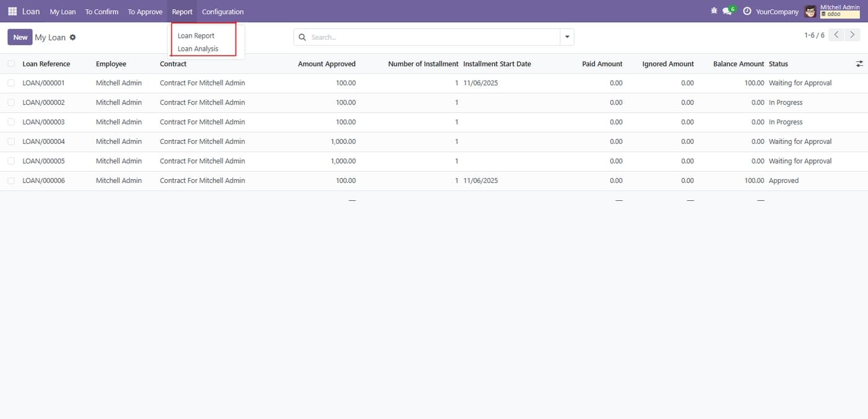Sort by Ignored Amount column header
Viewport: 868px width, 419px height.
(668, 64)
